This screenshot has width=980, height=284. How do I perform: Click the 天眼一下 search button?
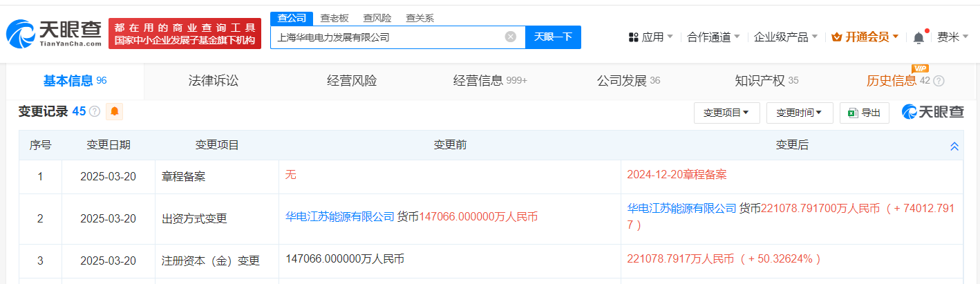click(x=553, y=37)
